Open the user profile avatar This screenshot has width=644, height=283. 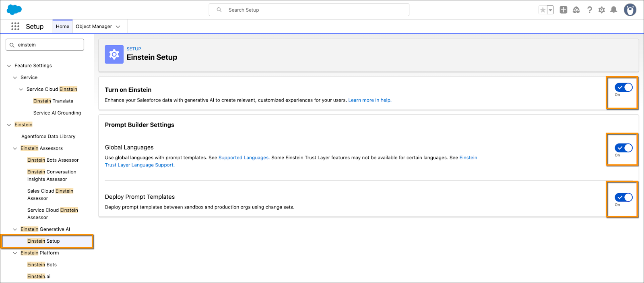click(630, 10)
